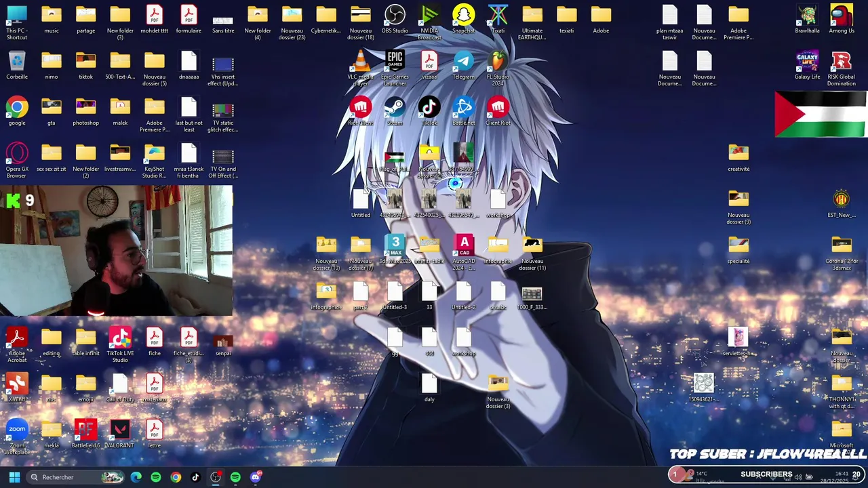Image resolution: width=868 pixels, height=488 pixels.
Task: Select This PC shortcut
Action: click(x=17, y=22)
